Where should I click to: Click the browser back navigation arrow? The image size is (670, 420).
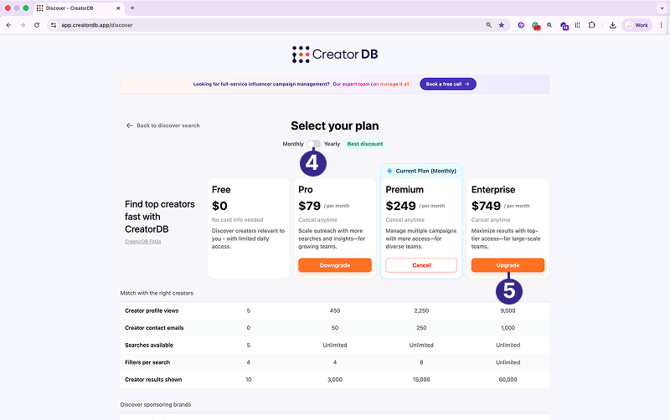tap(9, 25)
